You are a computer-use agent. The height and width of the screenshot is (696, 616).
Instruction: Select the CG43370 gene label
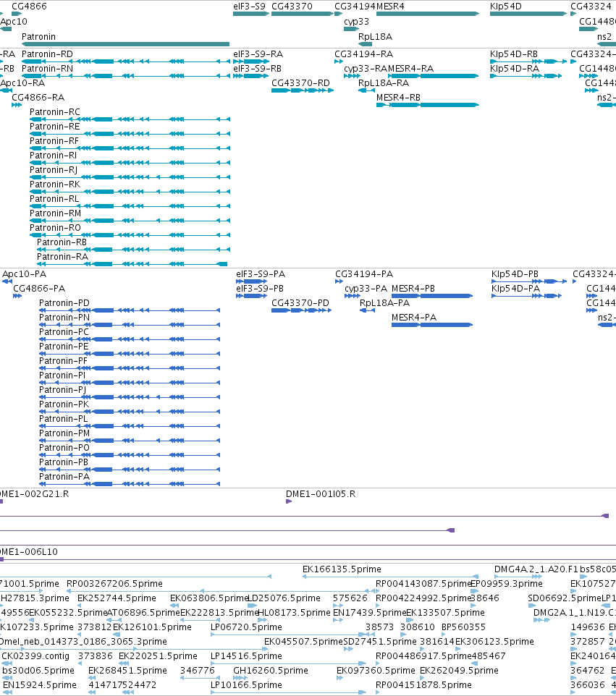[292, 7]
